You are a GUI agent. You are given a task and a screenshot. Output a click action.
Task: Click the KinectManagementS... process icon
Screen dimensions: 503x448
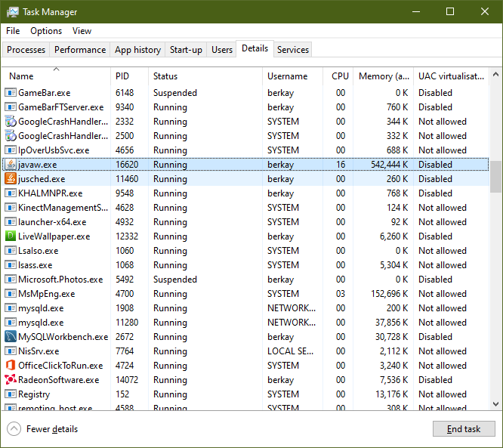click(x=11, y=208)
